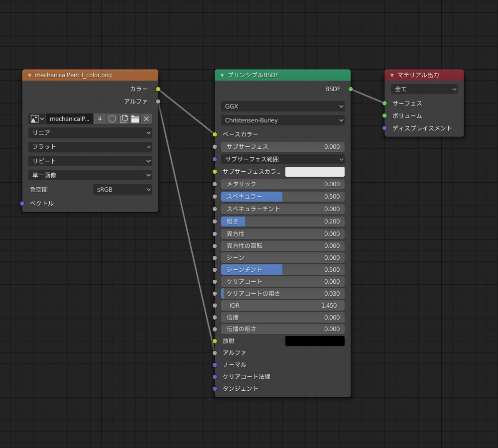
Task: Adjust the 異方性の回転 slider
Action: point(283,246)
